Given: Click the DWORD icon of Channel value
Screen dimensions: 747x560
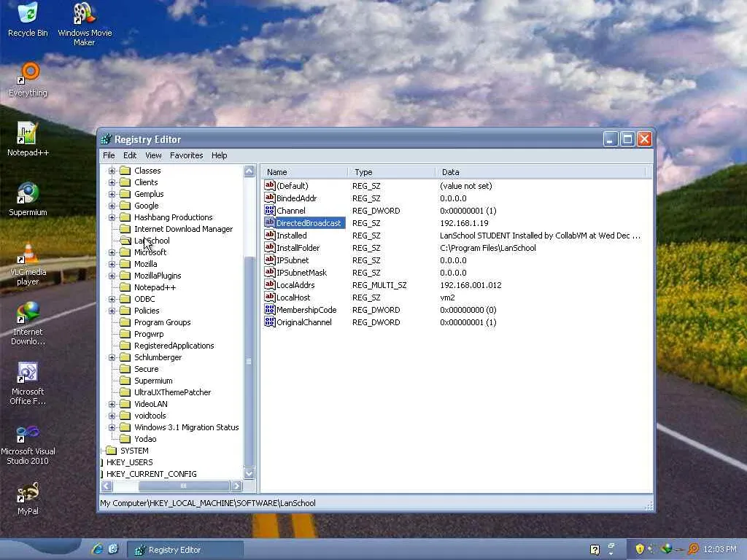Looking at the screenshot, I should (270, 211).
